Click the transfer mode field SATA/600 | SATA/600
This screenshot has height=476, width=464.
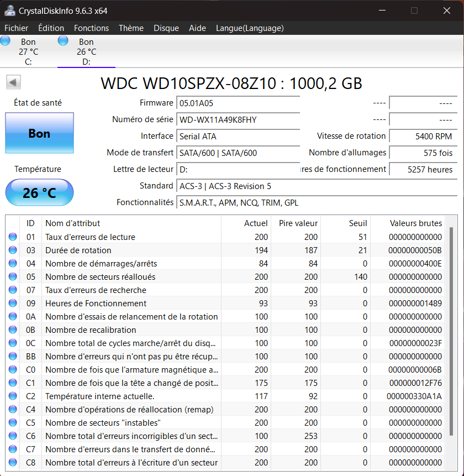click(238, 153)
